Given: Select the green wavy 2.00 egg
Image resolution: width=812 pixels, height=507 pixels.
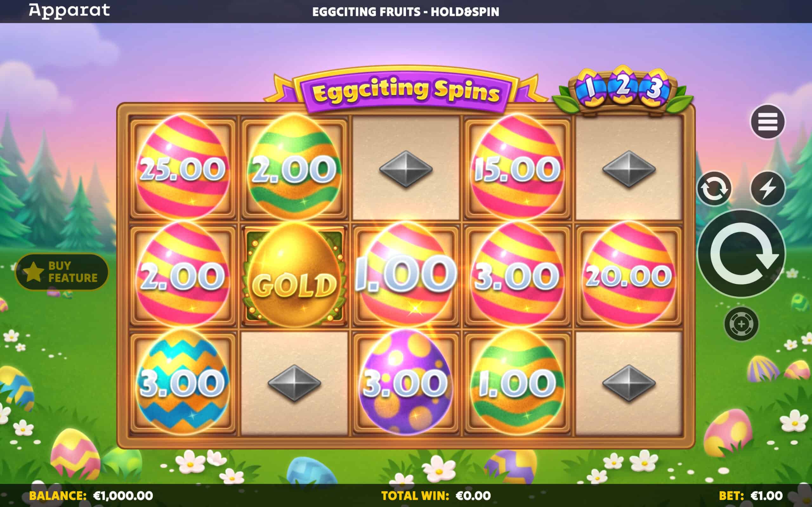Looking at the screenshot, I should (294, 168).
